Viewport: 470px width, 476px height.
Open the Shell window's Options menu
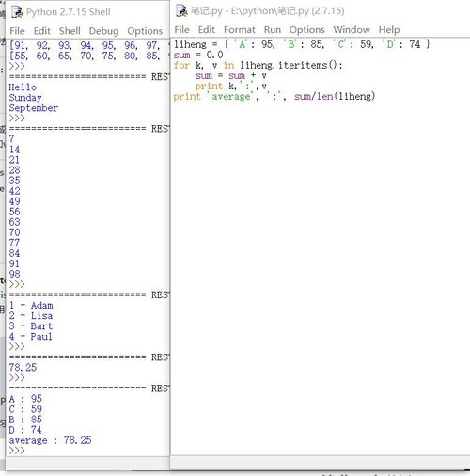tap(145, 31)
